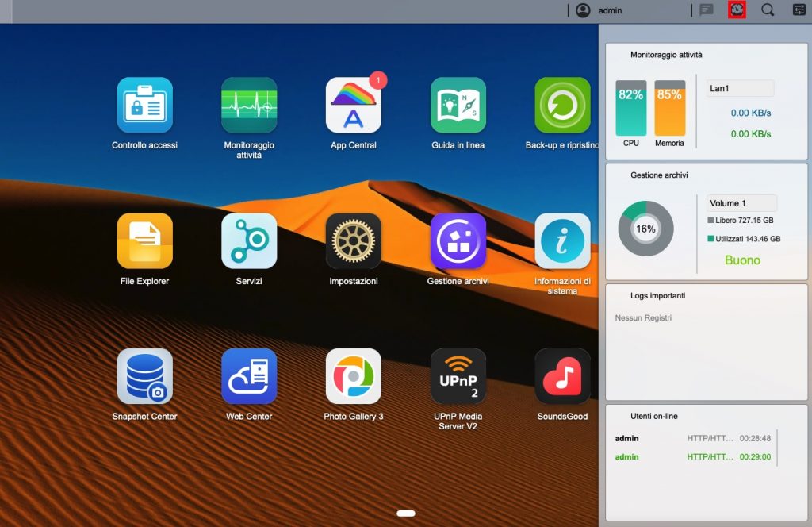812x527 pixels.
Task: Open the Servizi app
Action: 249,240
